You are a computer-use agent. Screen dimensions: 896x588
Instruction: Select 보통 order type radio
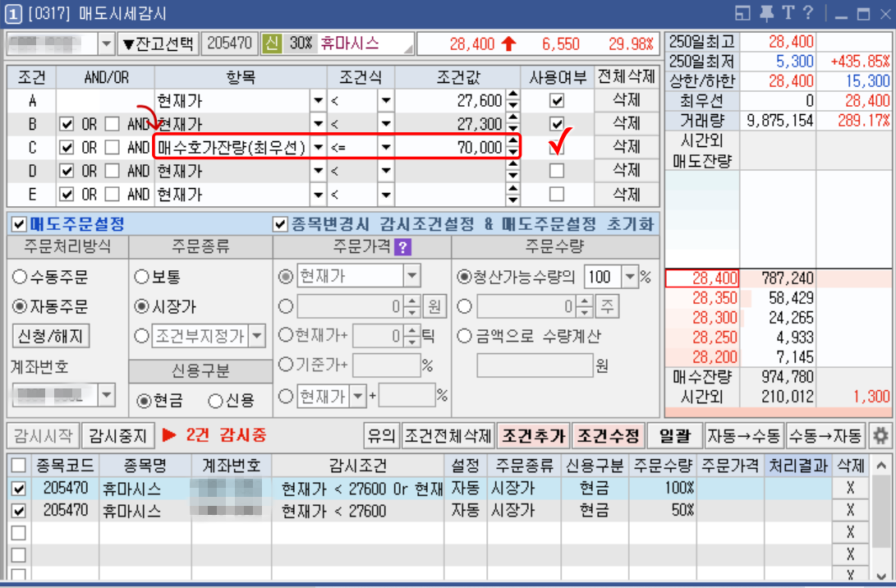pos(142,277)
